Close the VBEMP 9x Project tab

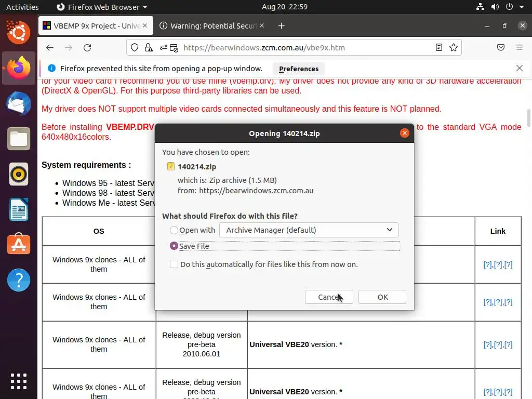[145, 25]
